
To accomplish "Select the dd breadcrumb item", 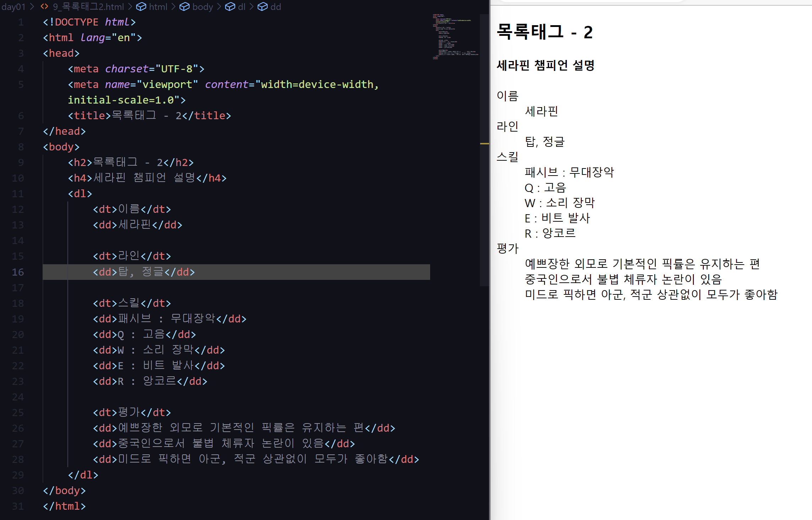I will point(275,6).
